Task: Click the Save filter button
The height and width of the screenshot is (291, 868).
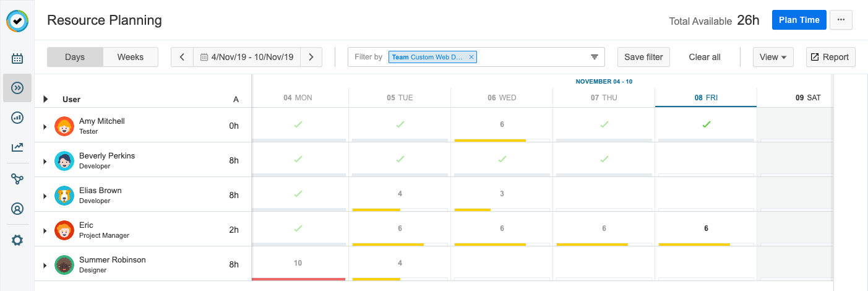Action: point(643,57)
